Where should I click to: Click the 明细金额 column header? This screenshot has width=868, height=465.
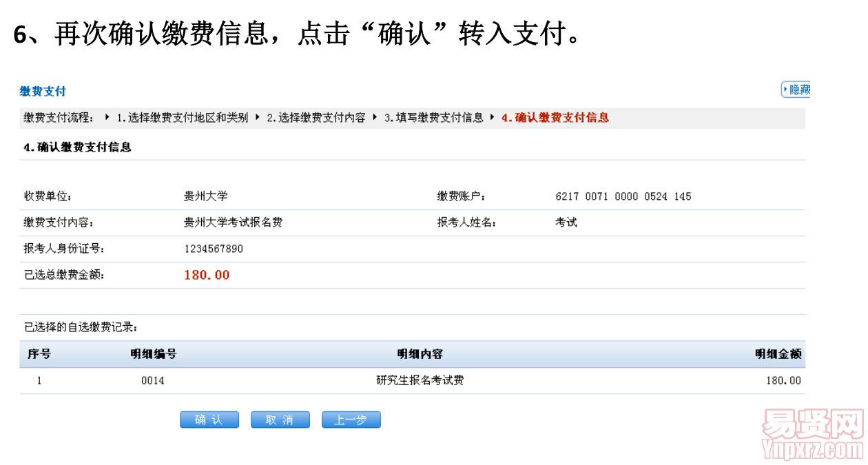pos(778,354)
